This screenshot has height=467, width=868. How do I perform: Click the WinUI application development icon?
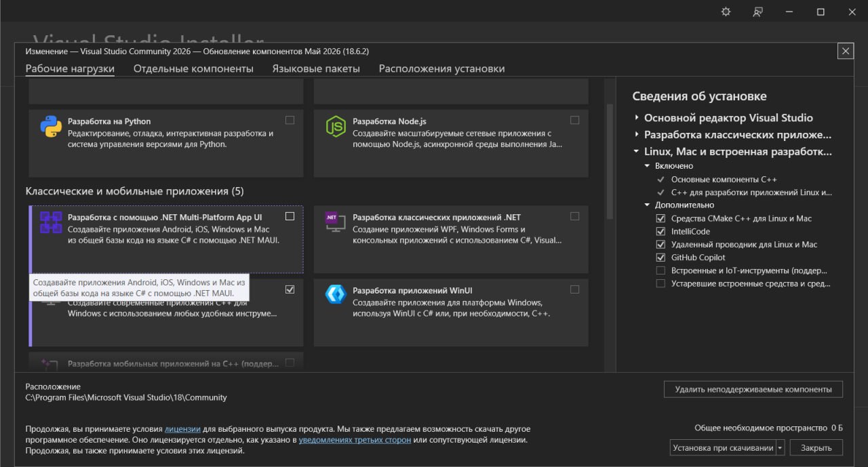click(336, 294)
